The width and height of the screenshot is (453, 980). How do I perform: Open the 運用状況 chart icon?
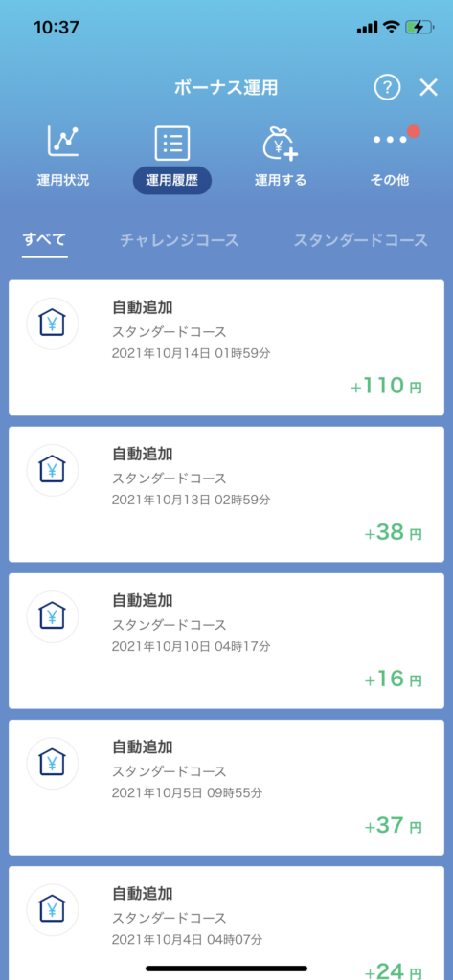tap(62, 142)
